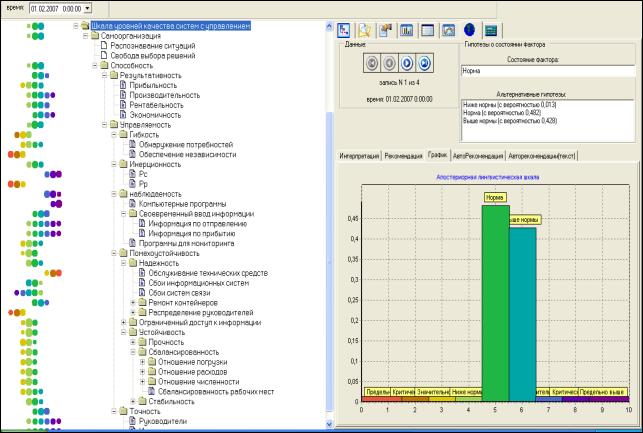
Task: Open the АвтоРекомендация tab
Action: pyautogui.click(x=478, y=156)
